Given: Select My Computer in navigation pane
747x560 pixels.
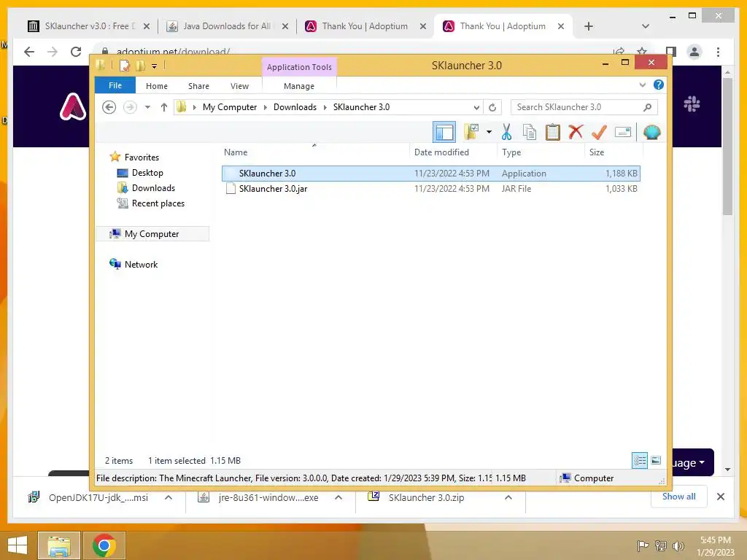Looking at the screenshot, I should [152, 234].
